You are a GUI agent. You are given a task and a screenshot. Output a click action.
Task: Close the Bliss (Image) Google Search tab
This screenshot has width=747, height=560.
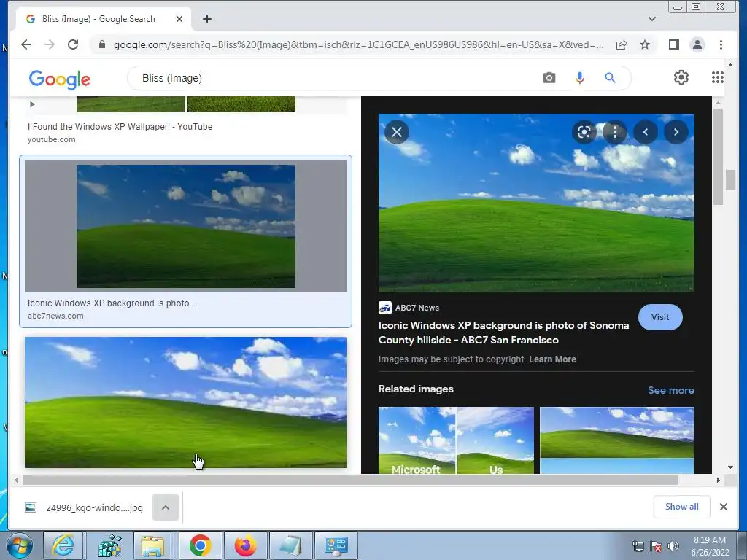pyautogui.click(x=179, y=19)
